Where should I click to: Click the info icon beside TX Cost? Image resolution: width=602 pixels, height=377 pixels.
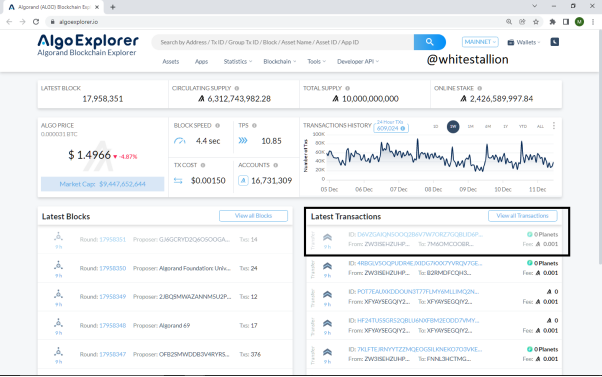tap(203, 165)
